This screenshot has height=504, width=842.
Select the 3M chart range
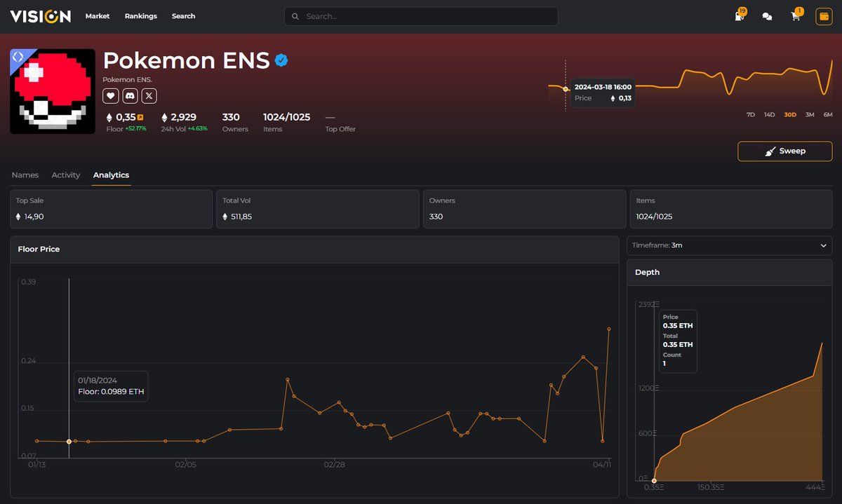coord(810,114)
